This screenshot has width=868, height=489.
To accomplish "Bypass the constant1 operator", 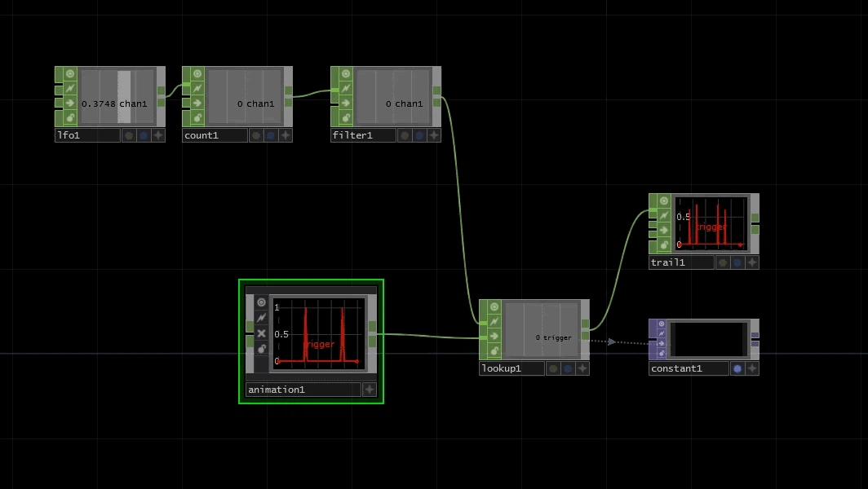I will click(x=662, y=343).
